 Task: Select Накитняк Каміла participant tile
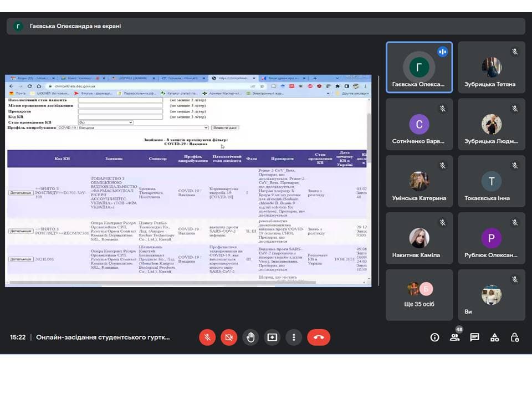pos(419,238)
